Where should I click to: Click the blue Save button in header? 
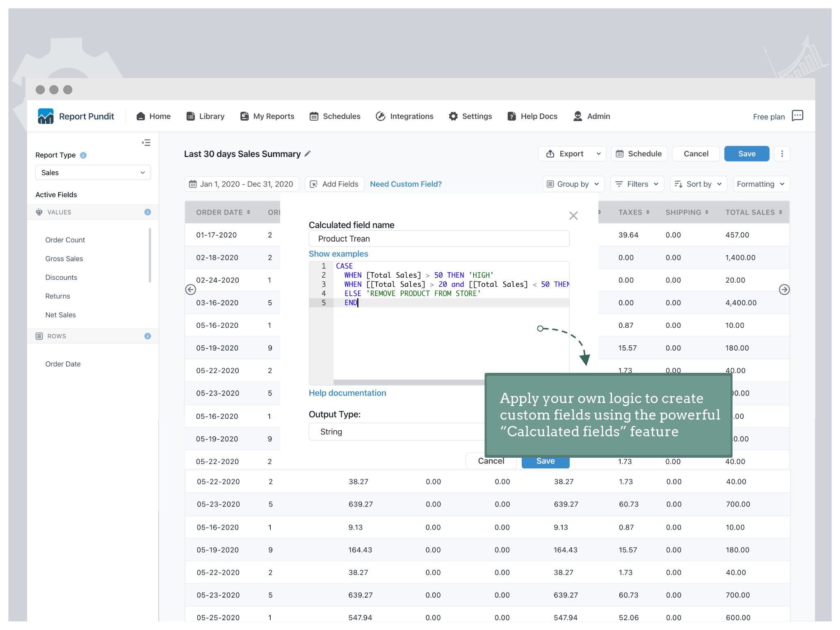coord(746,154)
